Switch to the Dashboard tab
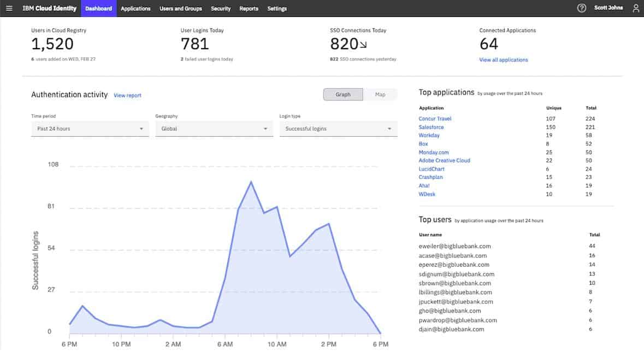644x362 pixels. point(98,8)
